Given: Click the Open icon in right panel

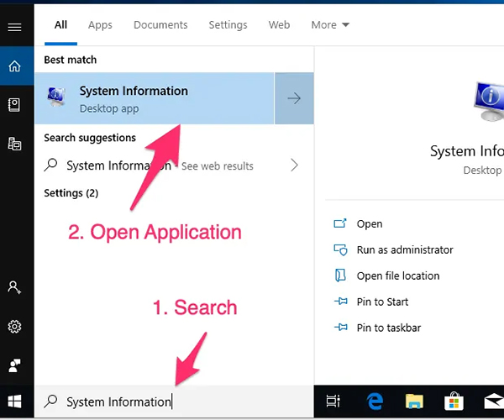Looking at the screenshot, I should click(x=340, y=223).
